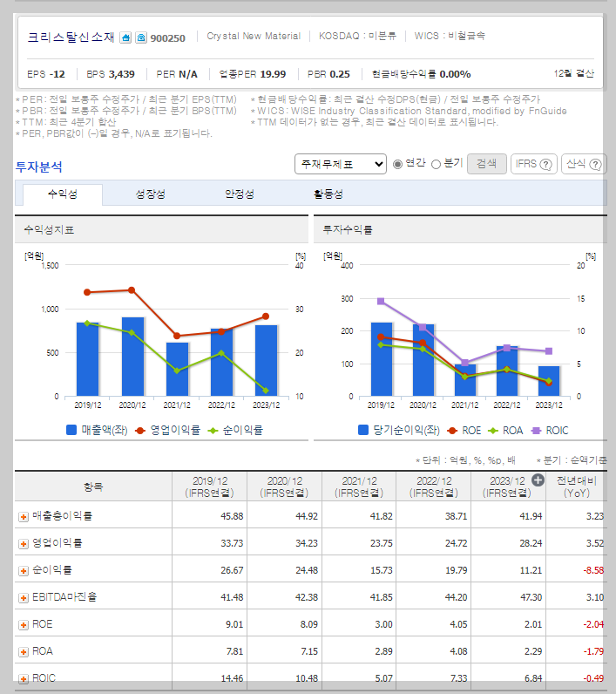This screenshot has width=616, height=694.
Task: Toggle 매출액(좌) legend swatch
Action: [71, 430]
